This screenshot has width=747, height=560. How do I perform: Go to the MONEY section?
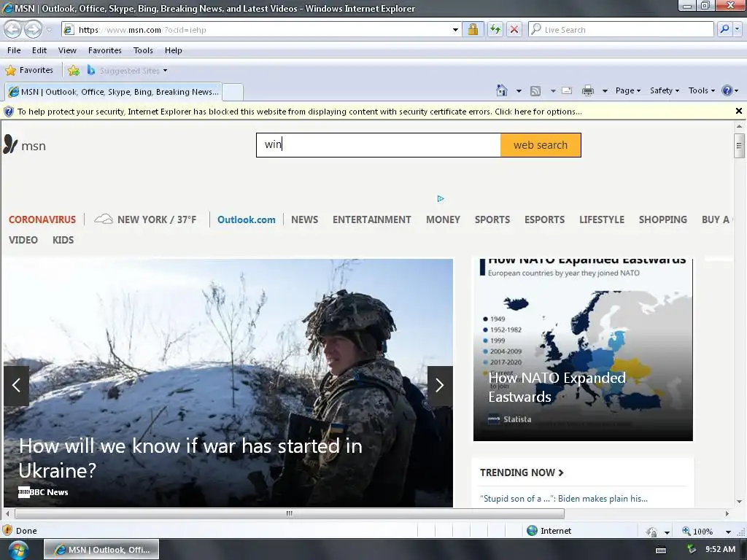443,219
